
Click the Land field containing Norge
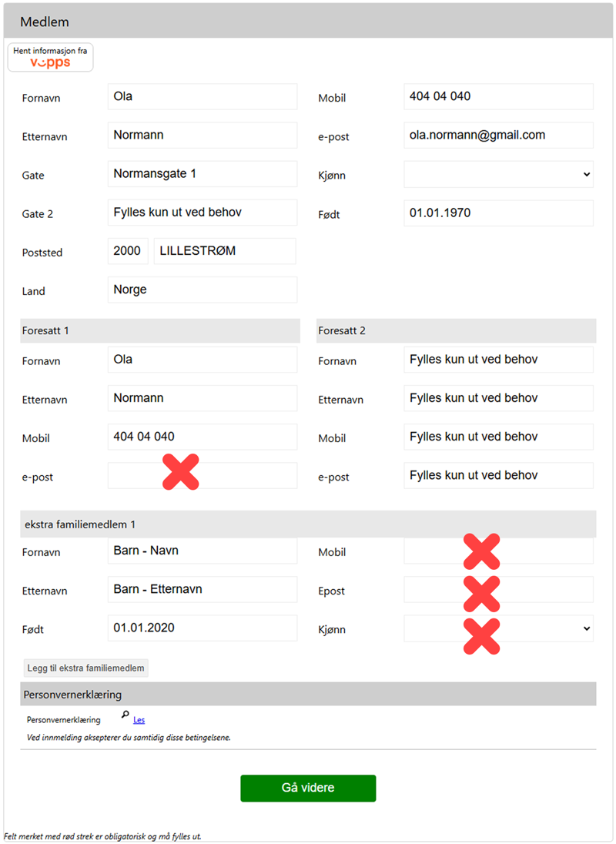(202, 290)
